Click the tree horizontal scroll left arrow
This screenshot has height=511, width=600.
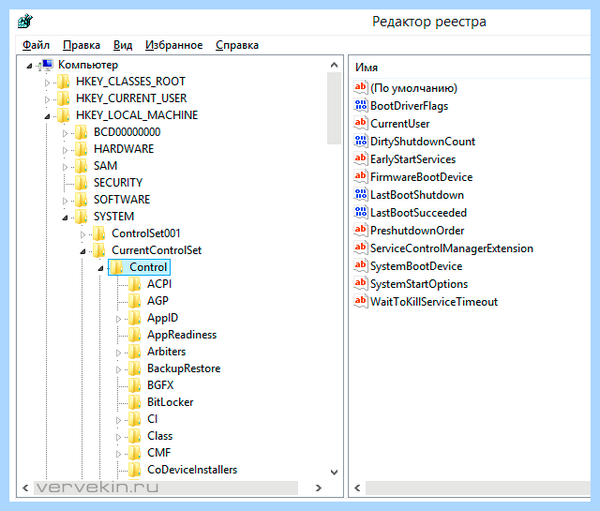click(25, 488)
